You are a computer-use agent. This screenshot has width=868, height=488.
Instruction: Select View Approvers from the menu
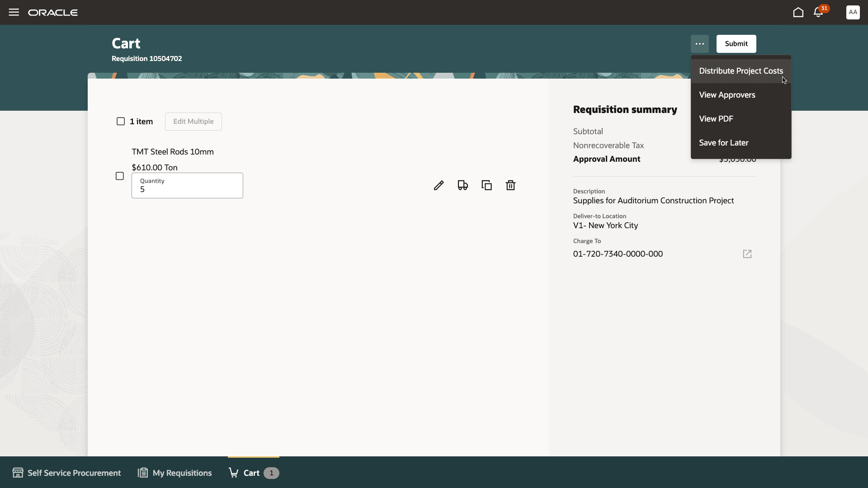tap(727, 95)
